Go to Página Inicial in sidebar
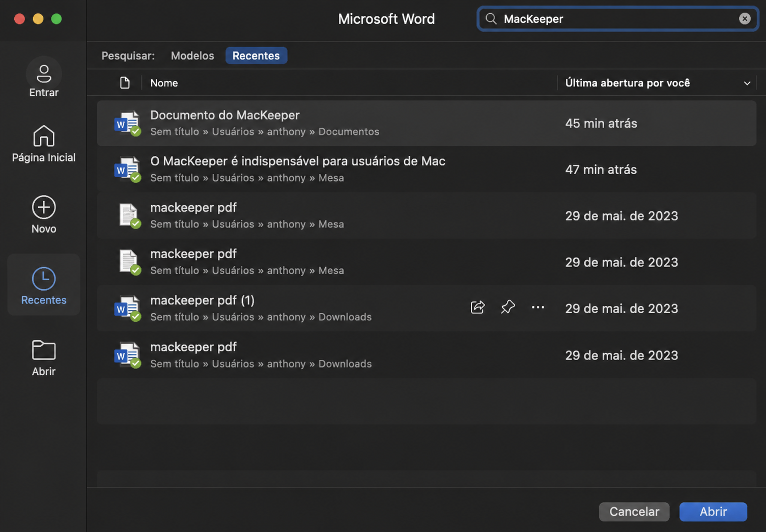The width and height of the screenshot is (766, 532). tap(44, 144)
